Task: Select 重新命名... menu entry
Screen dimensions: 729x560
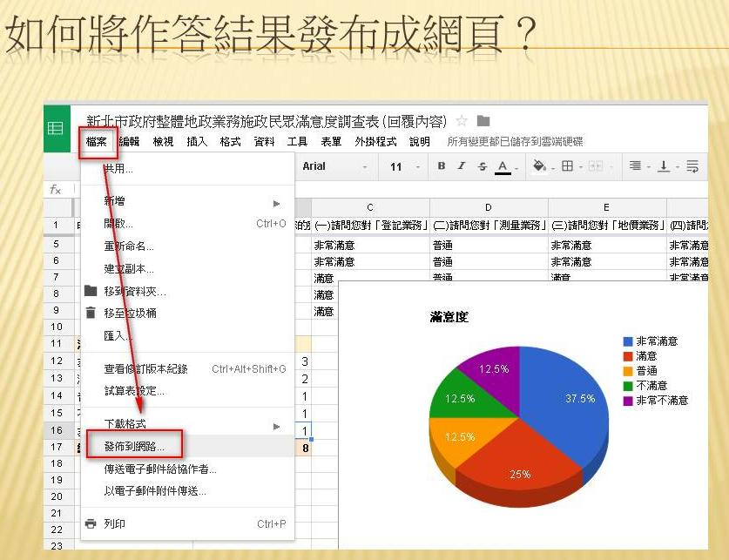Action: pos(188,246)
